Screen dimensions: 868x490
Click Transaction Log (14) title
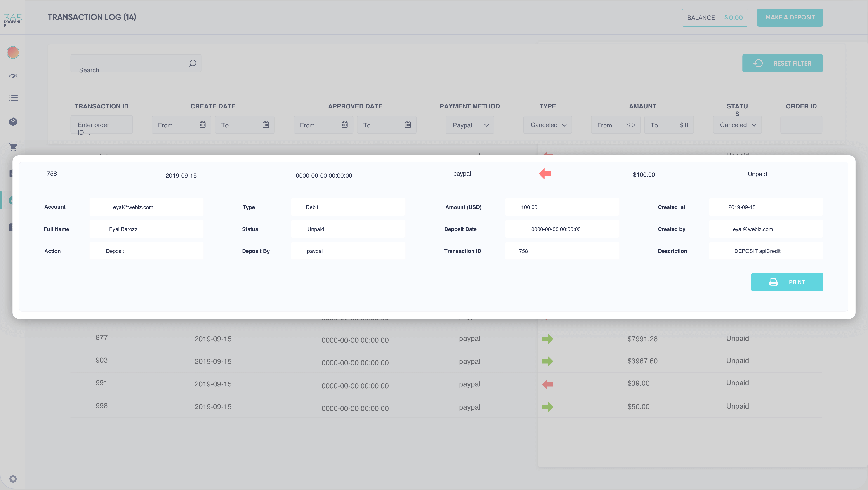coord(92,17)
